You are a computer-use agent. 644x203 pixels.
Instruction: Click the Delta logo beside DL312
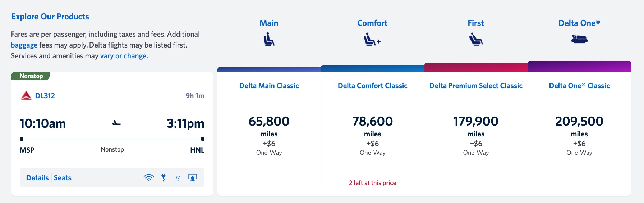pyautogui.click(x=26, y=96)
